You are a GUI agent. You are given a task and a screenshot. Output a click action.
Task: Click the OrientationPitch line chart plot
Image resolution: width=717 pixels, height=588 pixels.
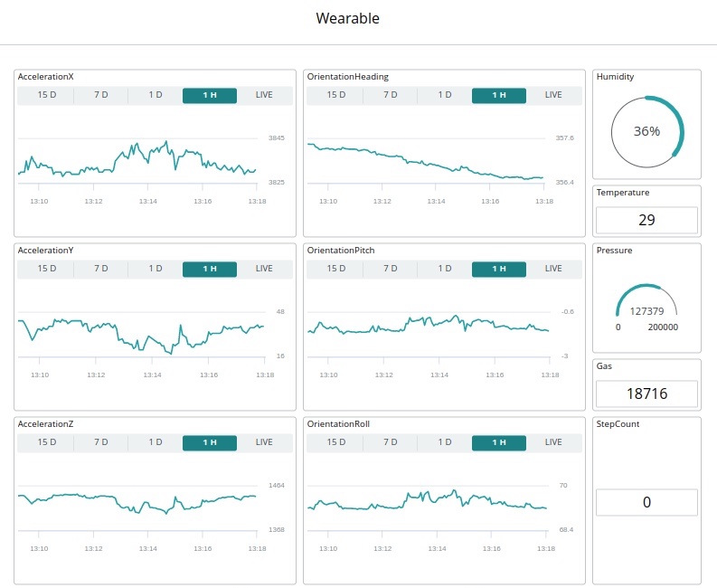[x=429, y=334]
